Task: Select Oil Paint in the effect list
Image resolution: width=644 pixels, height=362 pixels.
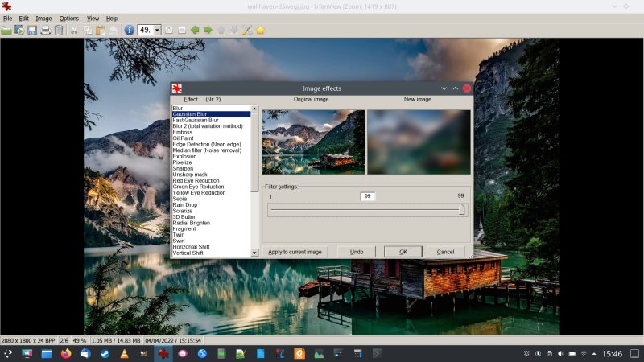Action: click(183, 138)
